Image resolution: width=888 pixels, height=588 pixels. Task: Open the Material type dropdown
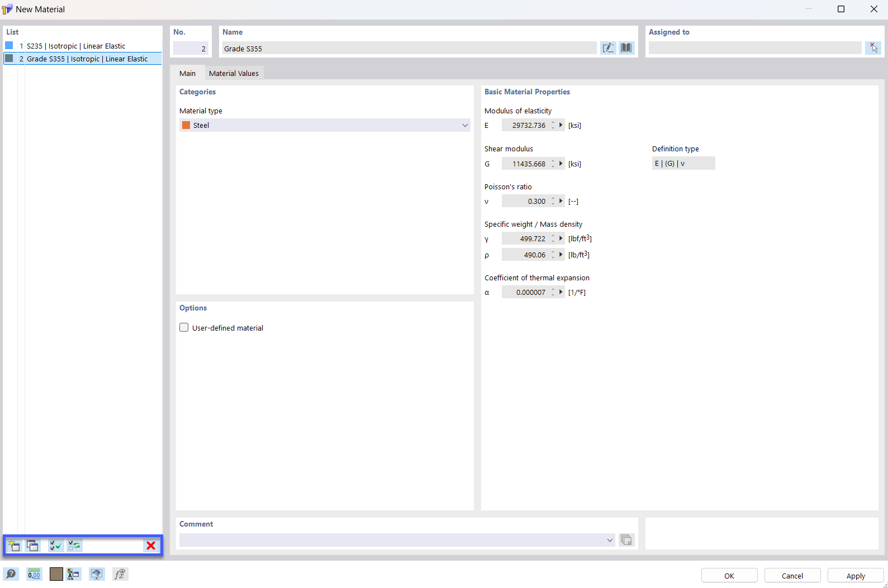[x=325, y=125]
